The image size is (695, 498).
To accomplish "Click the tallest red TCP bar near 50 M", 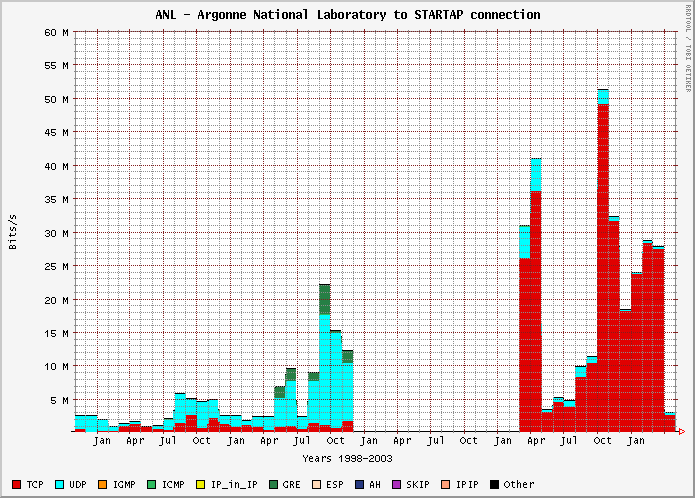I will [x=603, y=268].
